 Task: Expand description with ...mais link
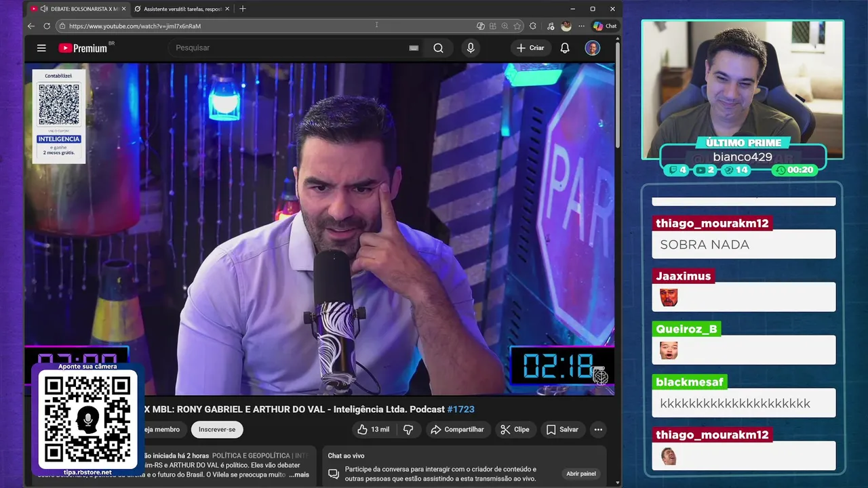tap(298, 474)
